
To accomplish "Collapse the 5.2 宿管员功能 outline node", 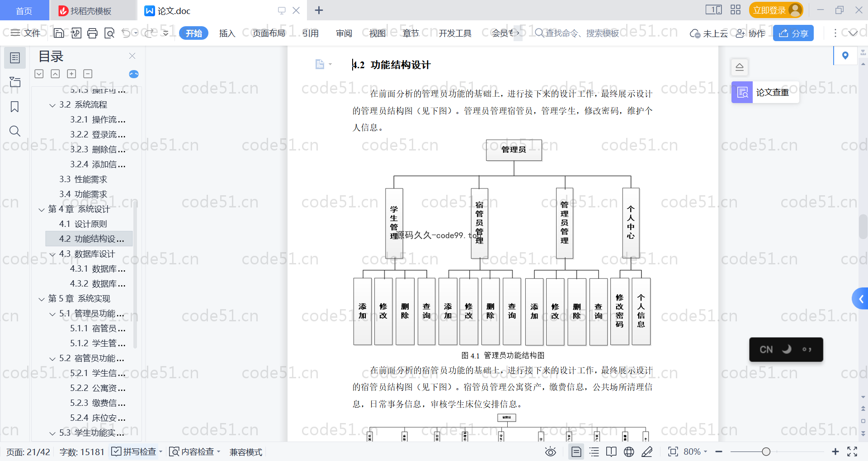I will (52, 359).
